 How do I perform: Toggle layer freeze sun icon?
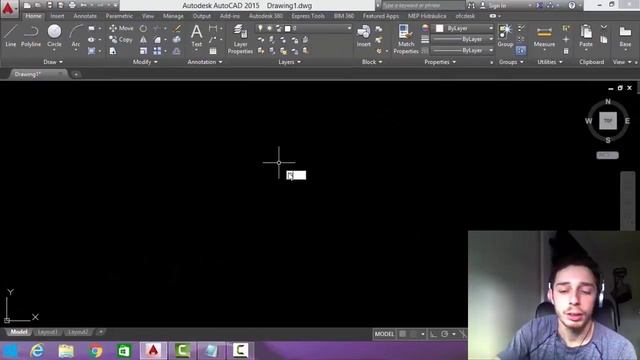[269, 28]
